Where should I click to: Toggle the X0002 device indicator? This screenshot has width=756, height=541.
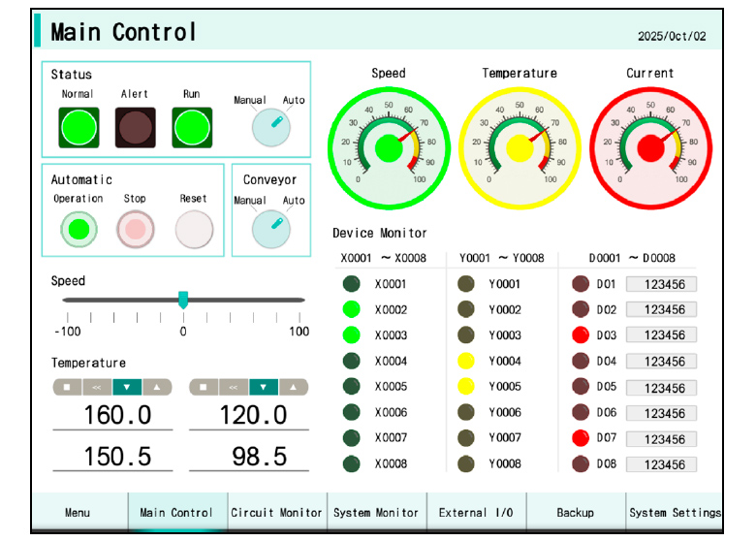coord(352,310)
